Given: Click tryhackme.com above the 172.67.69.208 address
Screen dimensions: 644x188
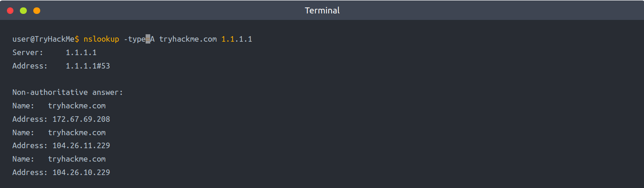Looking at the screenshot, I should (x=77, y=106).
